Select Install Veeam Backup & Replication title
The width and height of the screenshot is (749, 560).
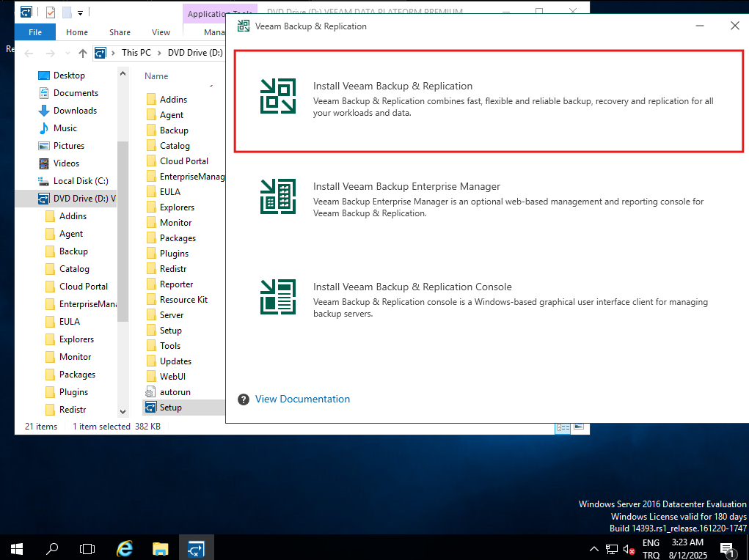(392, 86)
